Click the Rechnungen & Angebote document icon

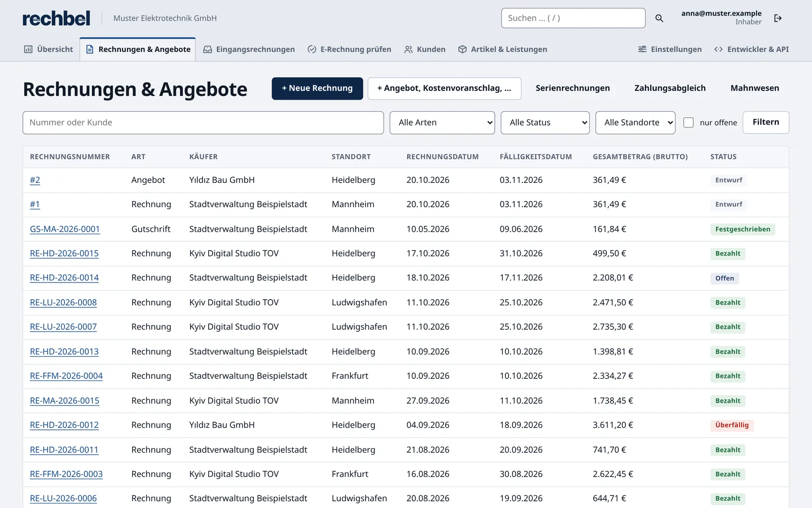point(90,49)
